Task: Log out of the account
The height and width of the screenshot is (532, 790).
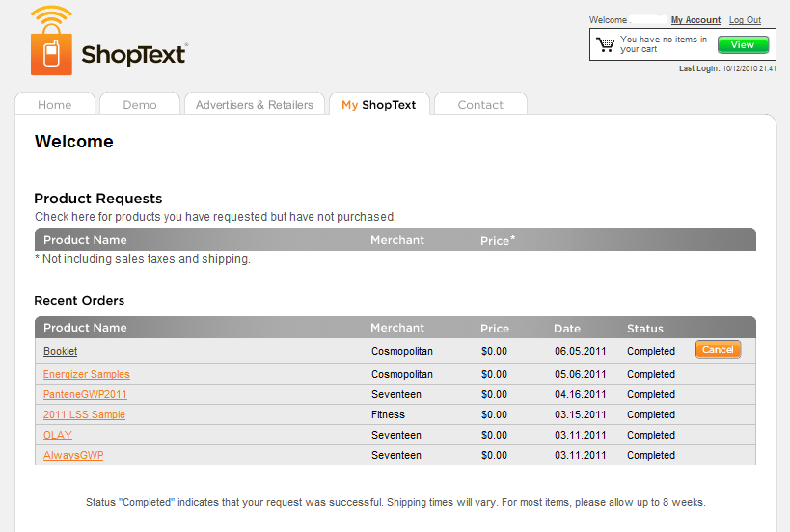Action: point(745,20)
